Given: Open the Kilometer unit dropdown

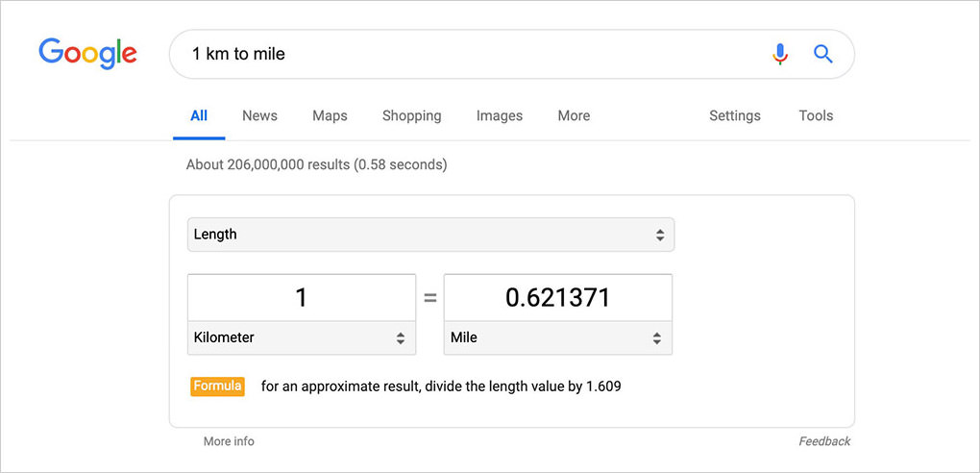Looking at the screenshot, I should [x=302, y=337].
